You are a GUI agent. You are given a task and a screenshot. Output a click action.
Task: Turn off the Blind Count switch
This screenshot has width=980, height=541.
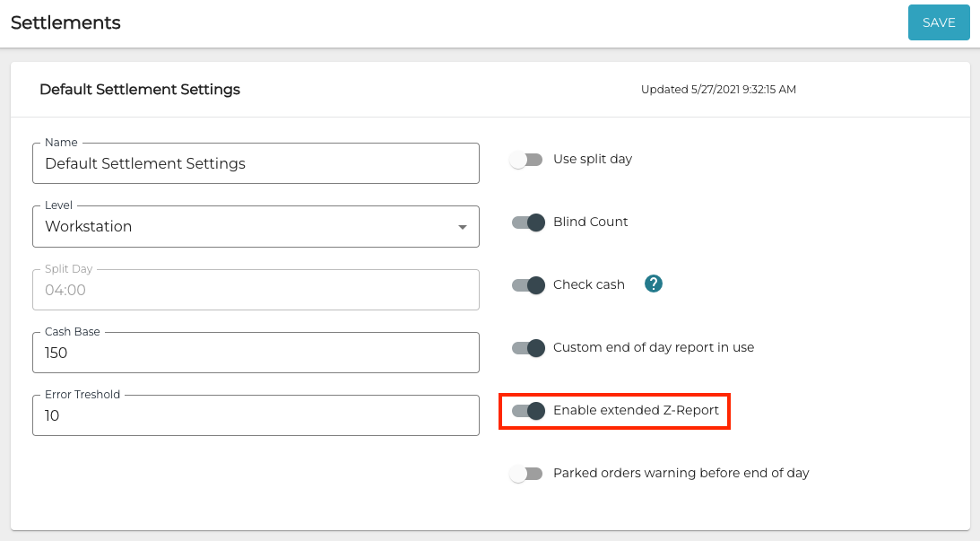(528, 223)
